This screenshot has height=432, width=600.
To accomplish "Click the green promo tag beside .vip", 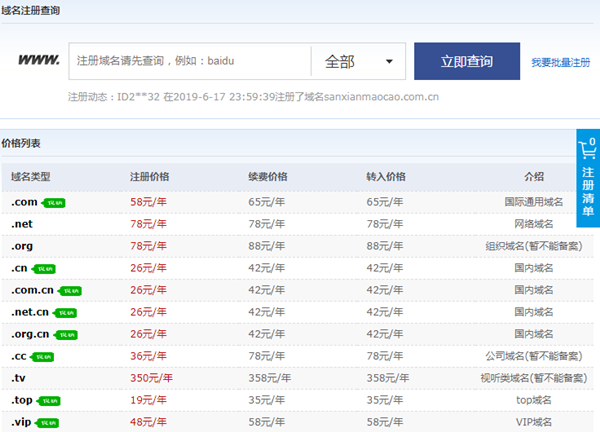I will 47,423.
